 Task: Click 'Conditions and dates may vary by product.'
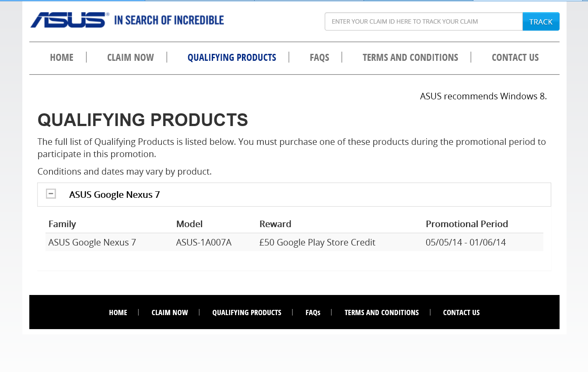coord(125,172)
